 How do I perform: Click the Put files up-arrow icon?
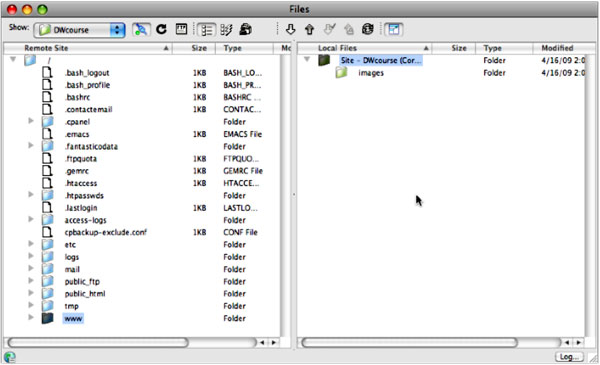310,29
